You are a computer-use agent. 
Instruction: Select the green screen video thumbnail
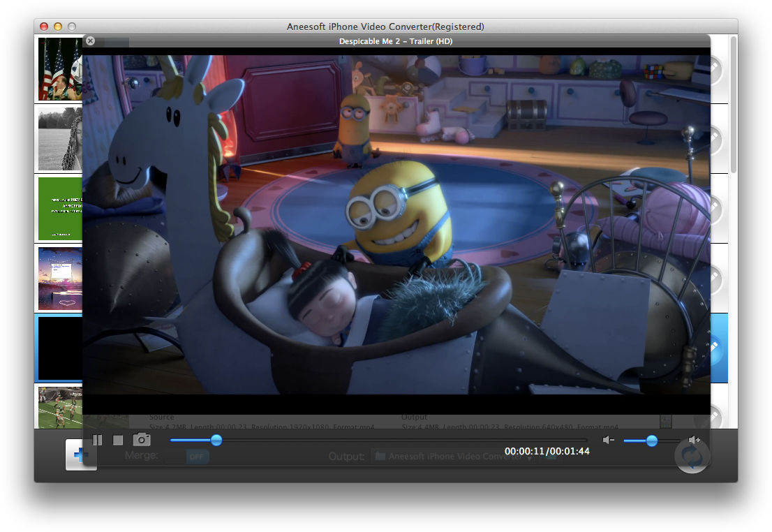(x=60, y=208)
